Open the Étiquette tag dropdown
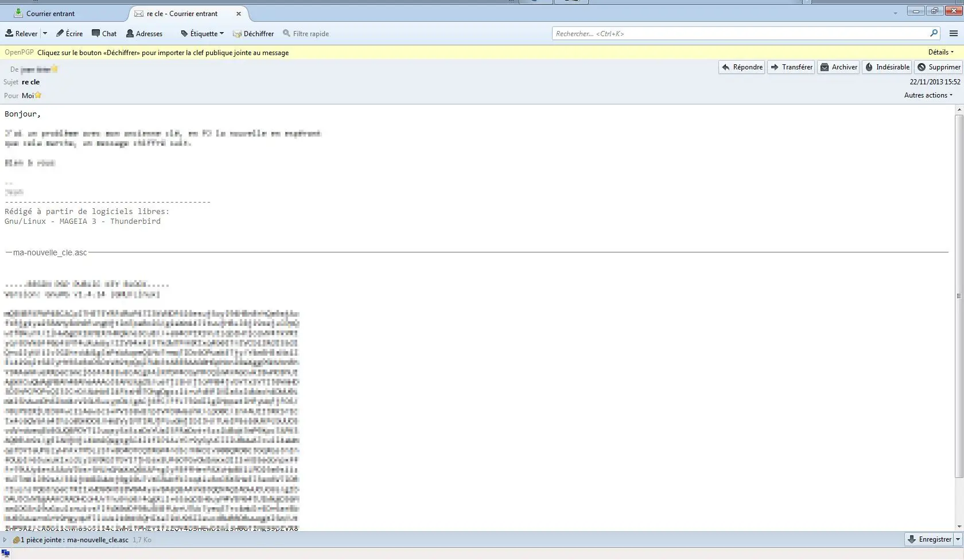The height and width of the screenshot is (560, 964). tap(202, 33)
